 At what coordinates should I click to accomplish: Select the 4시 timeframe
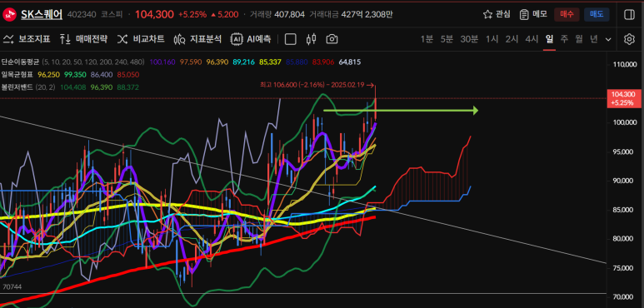532,39
